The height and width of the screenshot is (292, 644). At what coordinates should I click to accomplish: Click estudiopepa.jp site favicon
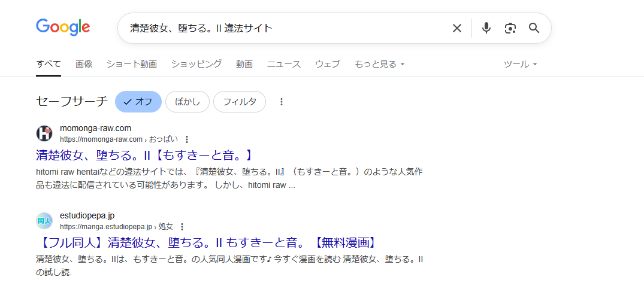coord(44,221)
